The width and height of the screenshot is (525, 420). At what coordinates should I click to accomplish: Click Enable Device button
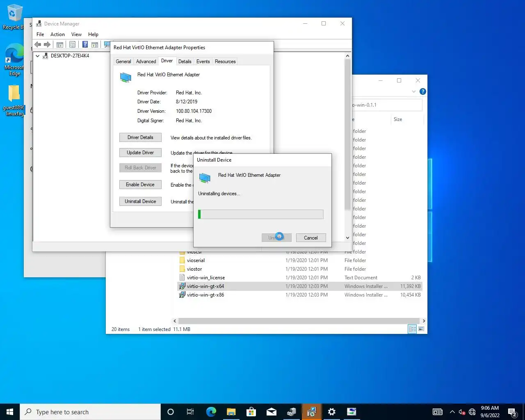pos(140,185)
